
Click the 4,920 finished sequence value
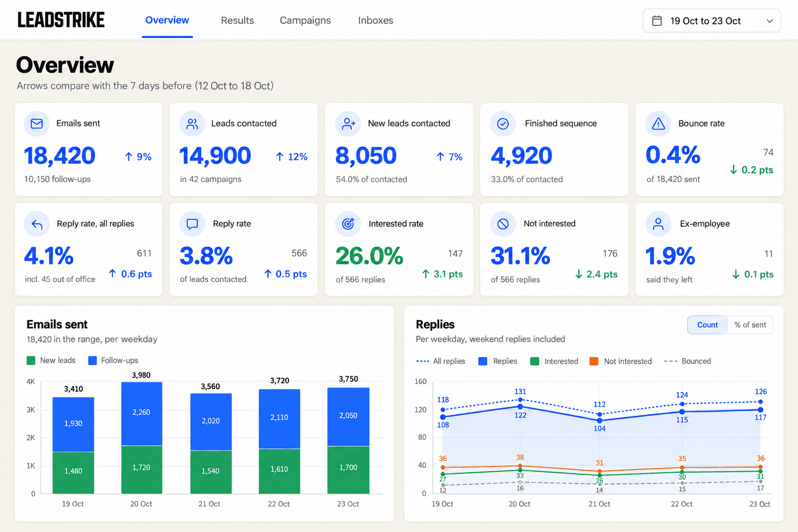point(522,156)
